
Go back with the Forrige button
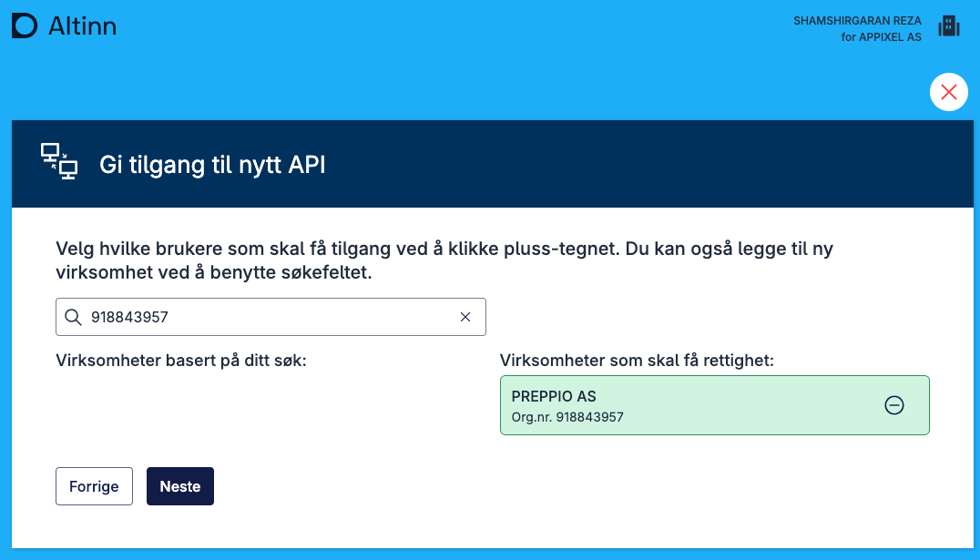pyautogui.click(x=94, y=486)
